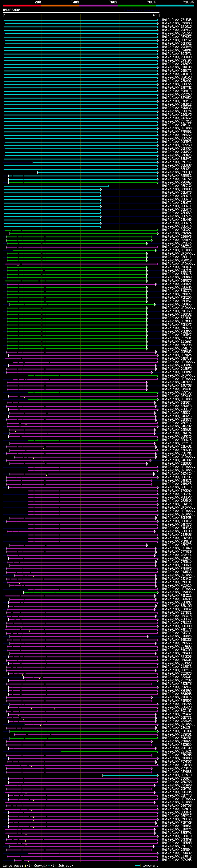Select label UniRef100_O82578

177,775
